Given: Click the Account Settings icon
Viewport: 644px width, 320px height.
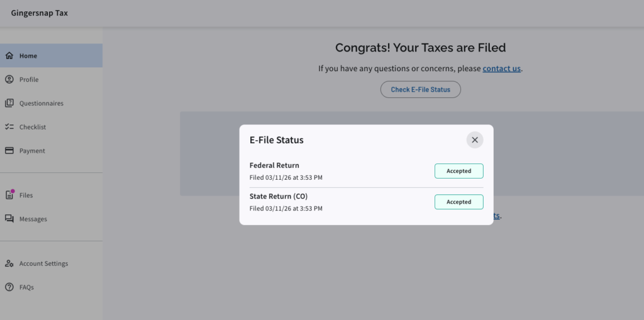Looking at the screenshot, I should (9, 263).
